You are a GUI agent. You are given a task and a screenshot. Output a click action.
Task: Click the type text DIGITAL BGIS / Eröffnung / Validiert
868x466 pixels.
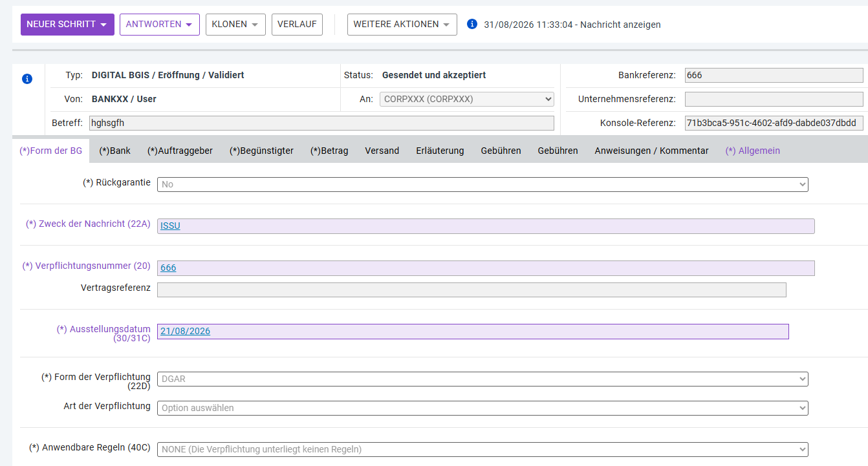168,75
